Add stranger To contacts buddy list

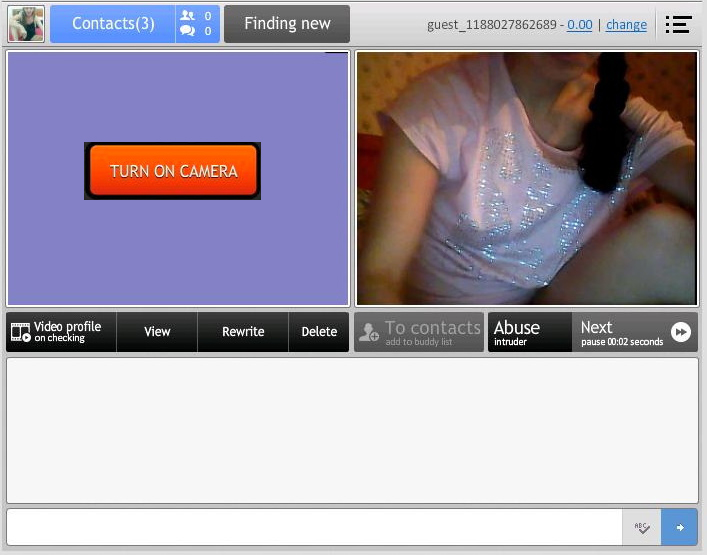[x=419, y=332]
